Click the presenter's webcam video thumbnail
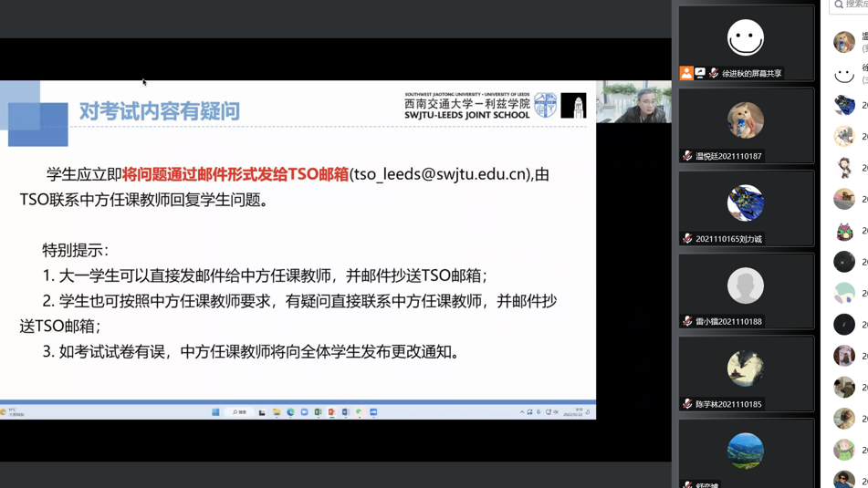Image resolution: width=868 pixels, height=488 pixels. 633,102
